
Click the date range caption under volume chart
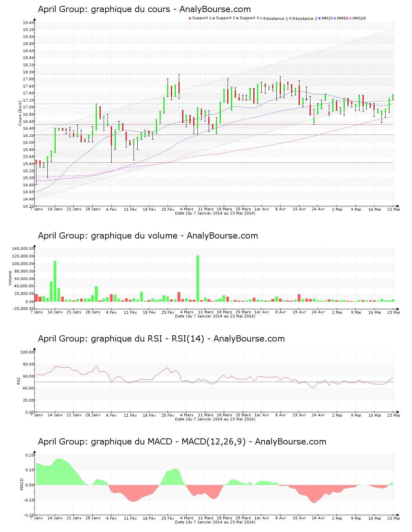(x=215, y=316)
